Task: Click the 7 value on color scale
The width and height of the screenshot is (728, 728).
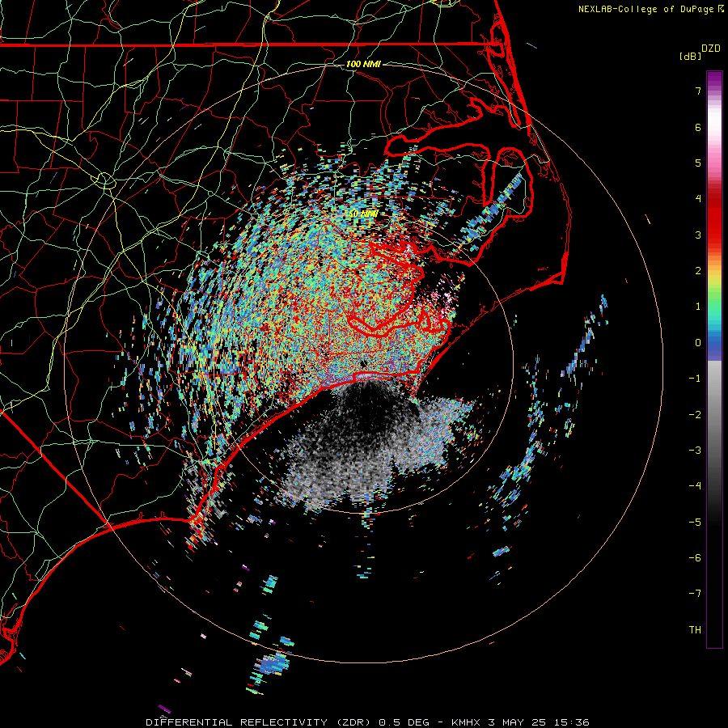Action: click(x=698, y=91)
